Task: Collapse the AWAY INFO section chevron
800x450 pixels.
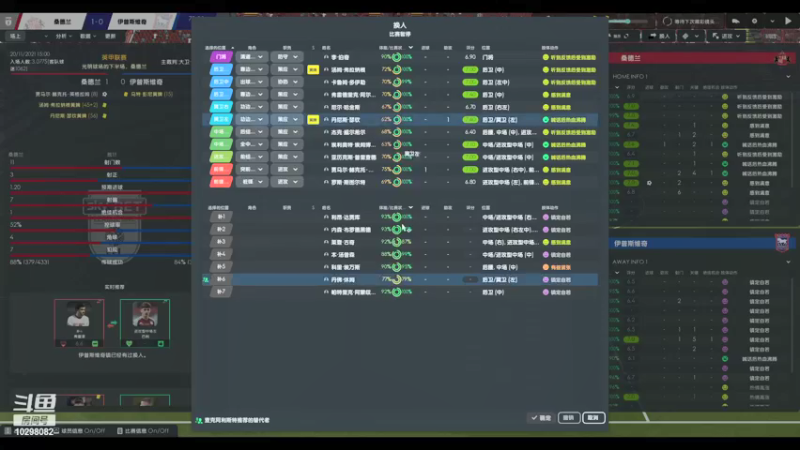Action: pos(788,262)
